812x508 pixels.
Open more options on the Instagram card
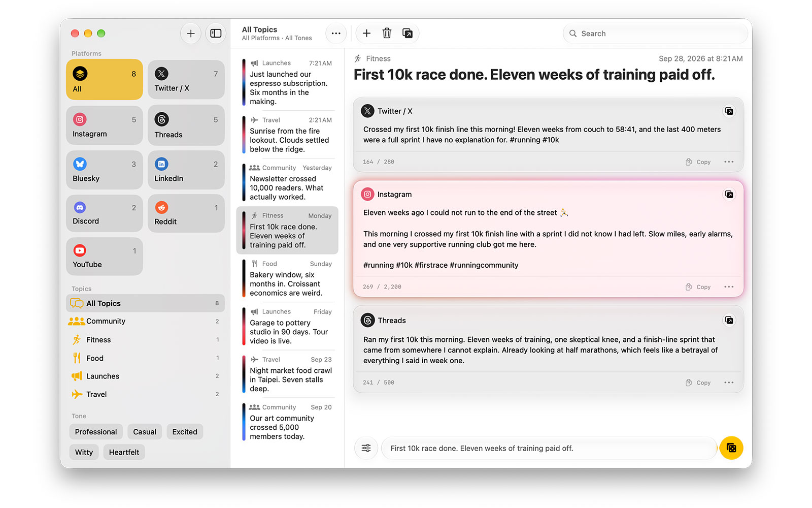click(729, 287)
